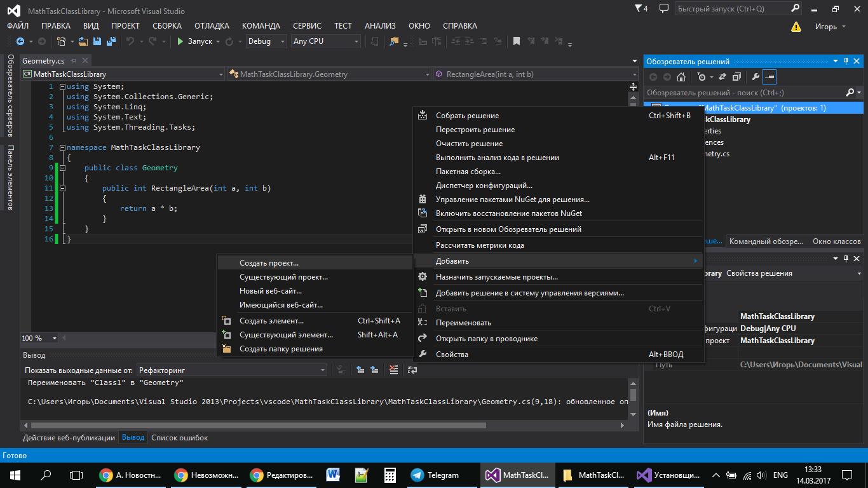Collapse the using directives region
The image size is (868, 488).
pos(62,86)
